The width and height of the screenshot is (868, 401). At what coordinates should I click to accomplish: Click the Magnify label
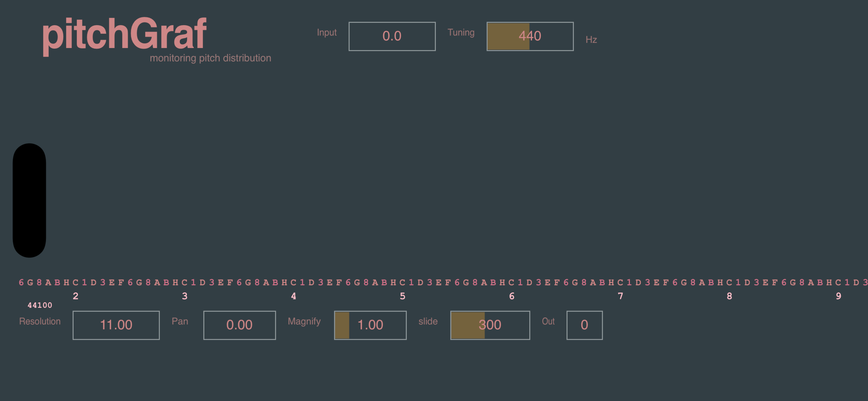(304, 322)
